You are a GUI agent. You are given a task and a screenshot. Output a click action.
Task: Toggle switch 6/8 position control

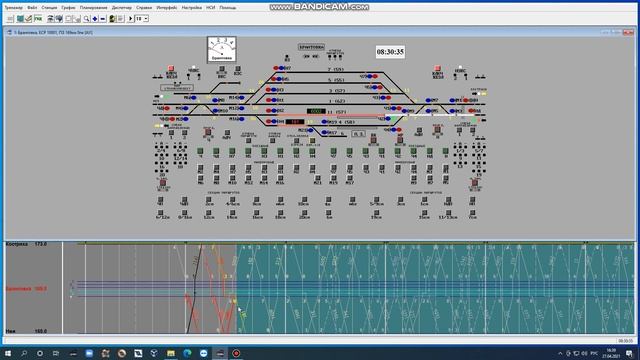click(x=180, y=148)
